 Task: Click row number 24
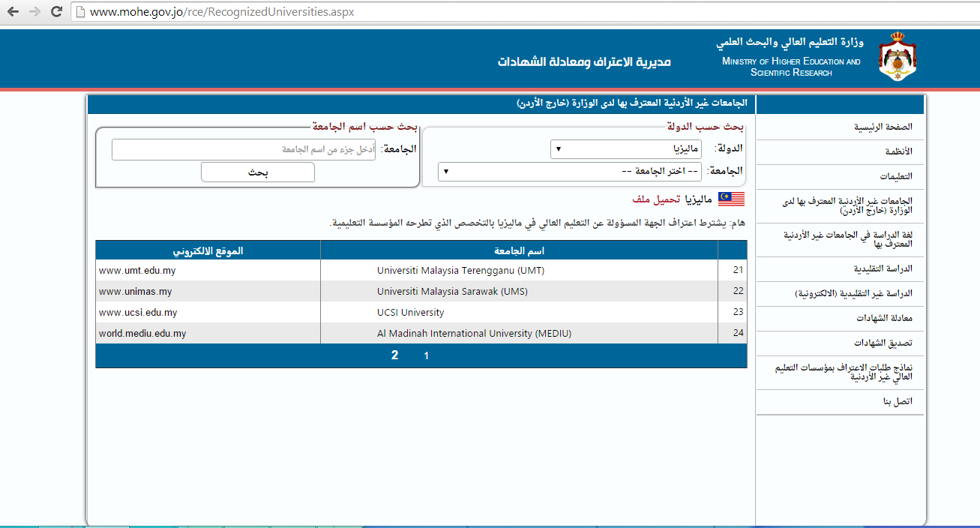coord(738,334)
